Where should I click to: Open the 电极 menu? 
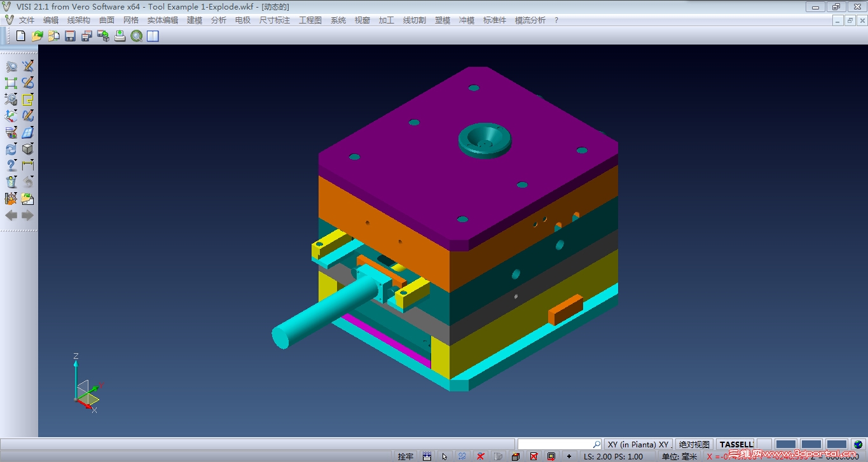(243, 20)
